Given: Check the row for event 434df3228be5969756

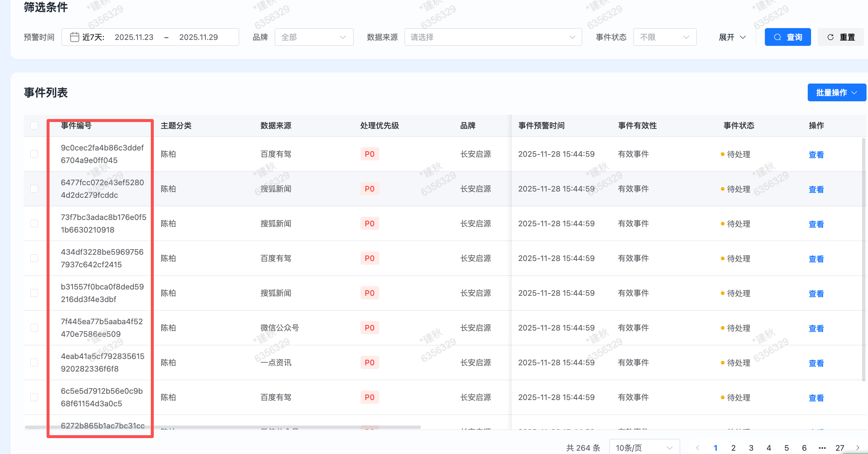Looking at the screenshot, I should point(34,258).
